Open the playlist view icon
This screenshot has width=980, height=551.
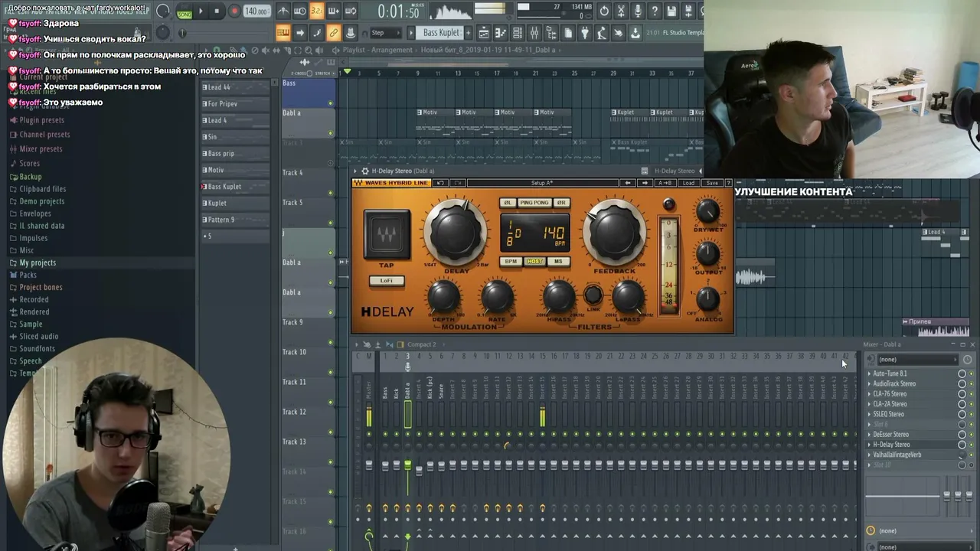[x=484, y=33]
